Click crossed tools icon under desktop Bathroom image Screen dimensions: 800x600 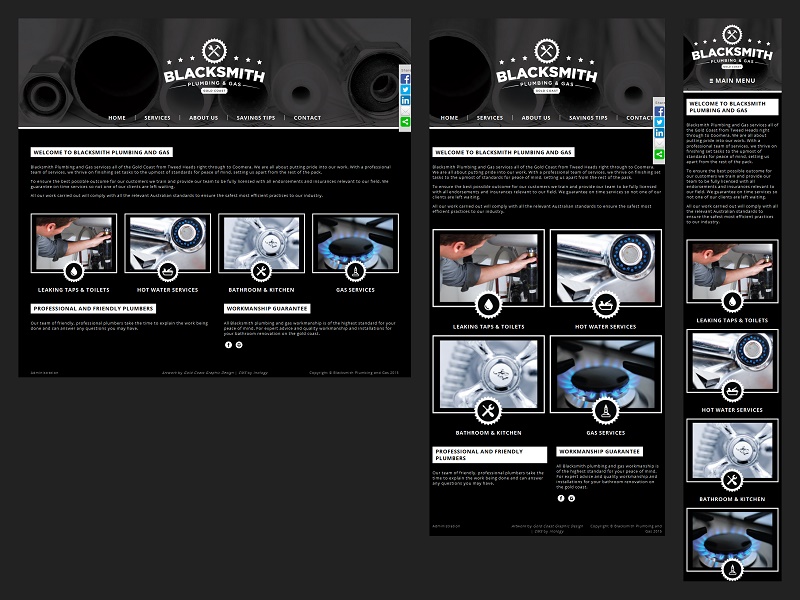[x=261, y=271]
